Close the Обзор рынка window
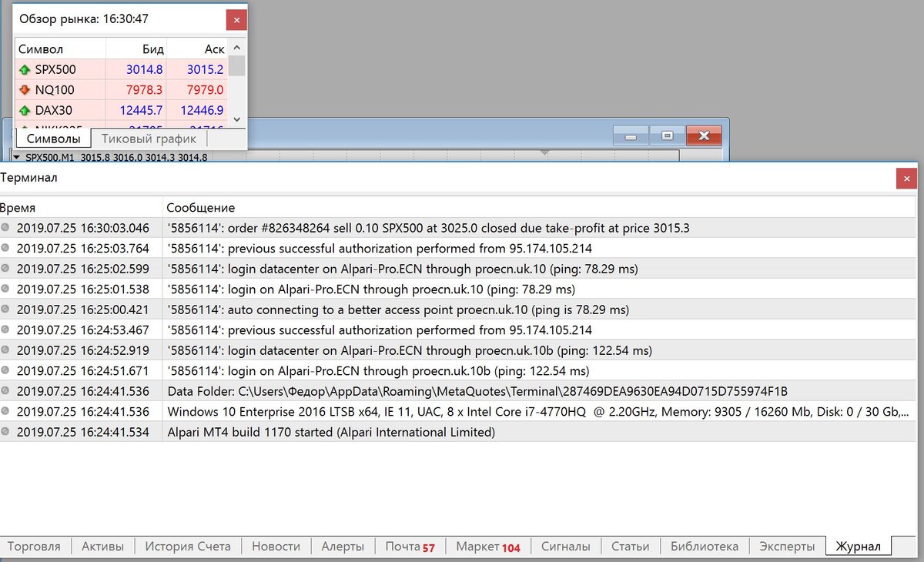This screenshot has width=924, height=562. click(x=236, y=19)
